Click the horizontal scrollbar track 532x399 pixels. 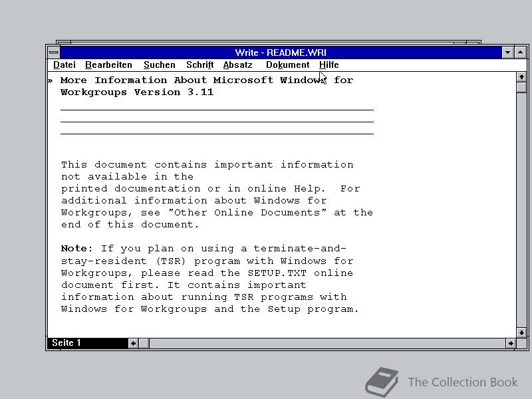pos(327,343)
